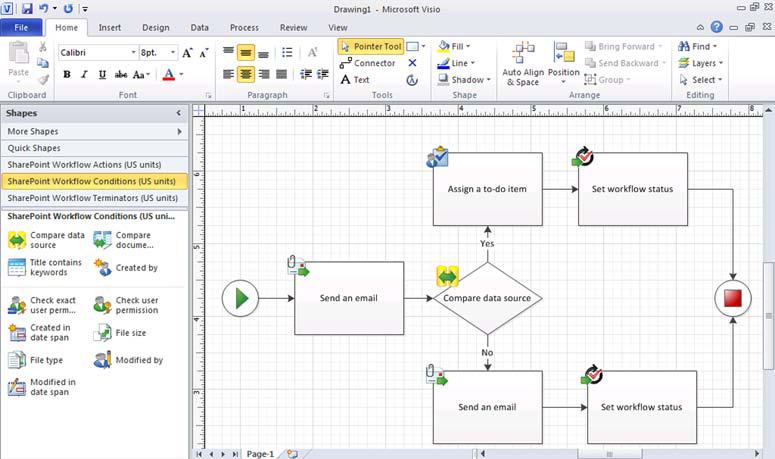Select Modified in date span stencil shape
The height and width of the screenshot is (459, 775).
43,387
